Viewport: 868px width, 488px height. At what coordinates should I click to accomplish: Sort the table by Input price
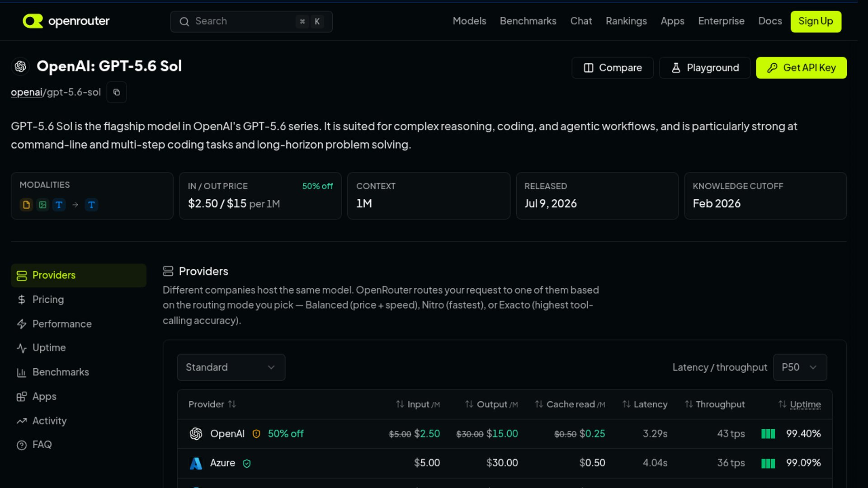pos(418,404)
